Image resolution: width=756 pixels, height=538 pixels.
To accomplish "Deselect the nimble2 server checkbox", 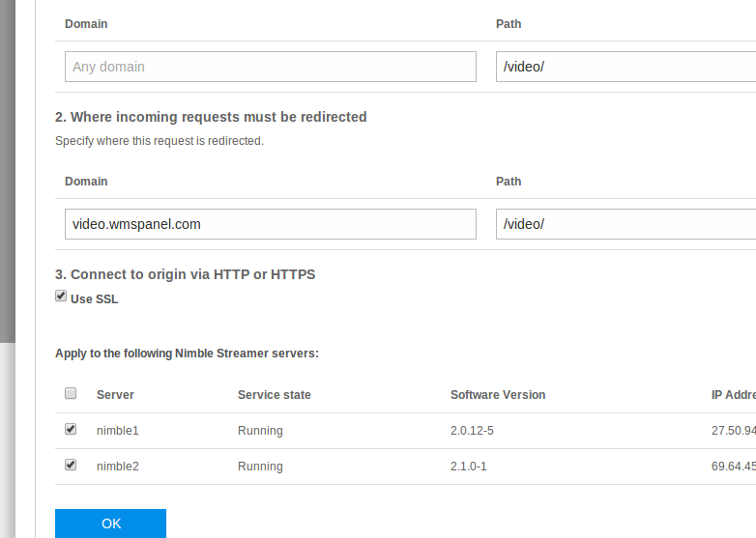I will pos(71,465).
